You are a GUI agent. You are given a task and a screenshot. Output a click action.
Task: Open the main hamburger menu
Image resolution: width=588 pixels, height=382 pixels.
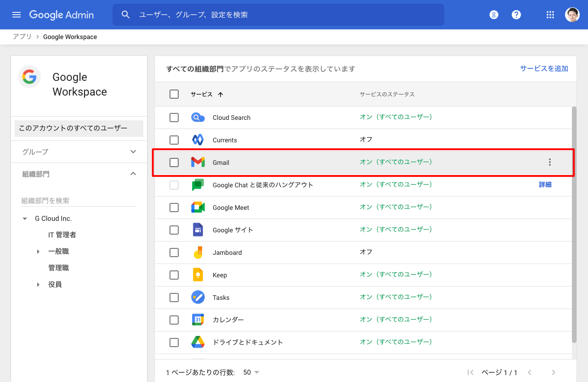[x=17, y=15]
